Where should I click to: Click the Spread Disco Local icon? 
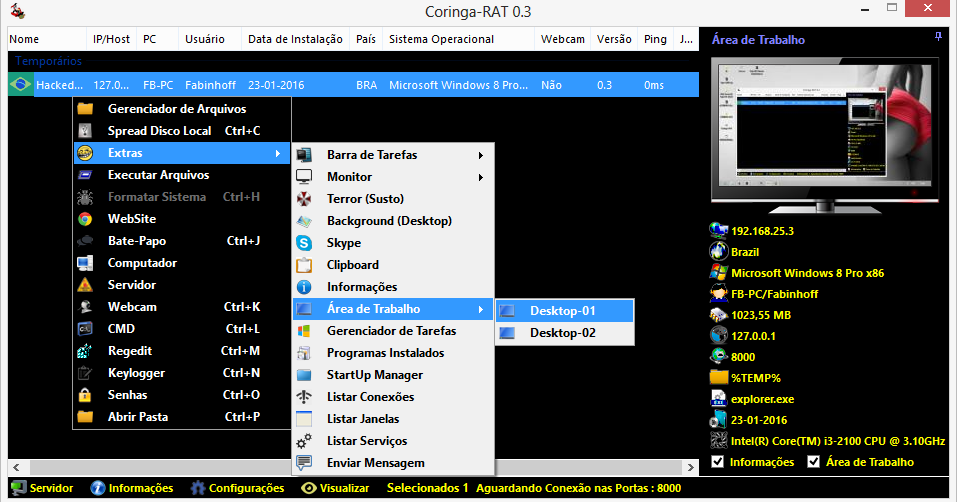85,131
